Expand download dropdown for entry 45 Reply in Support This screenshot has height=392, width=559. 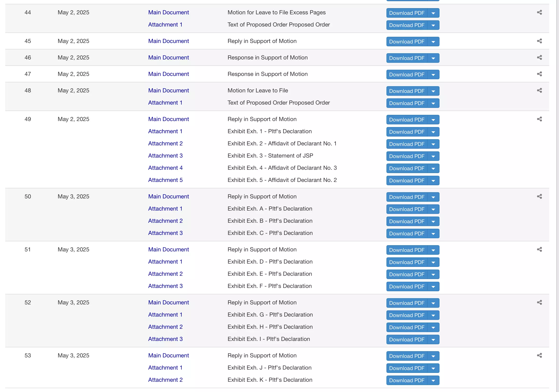click(433, 42)
